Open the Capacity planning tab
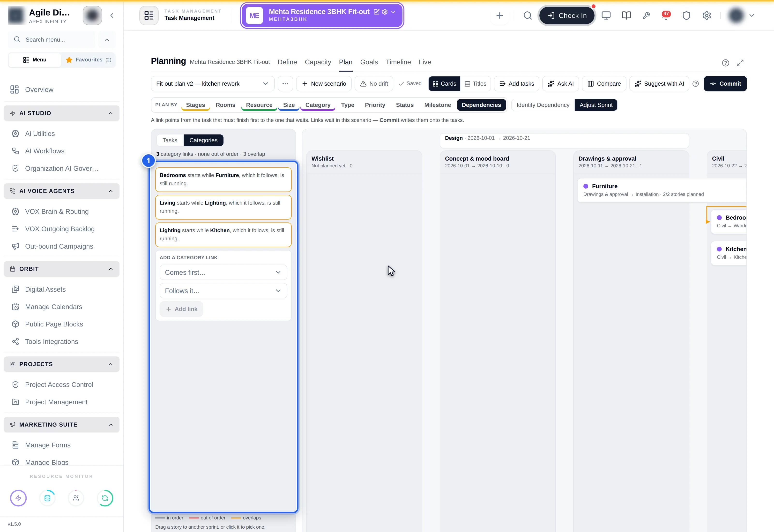The image size is (774, 532). point(318,62)
